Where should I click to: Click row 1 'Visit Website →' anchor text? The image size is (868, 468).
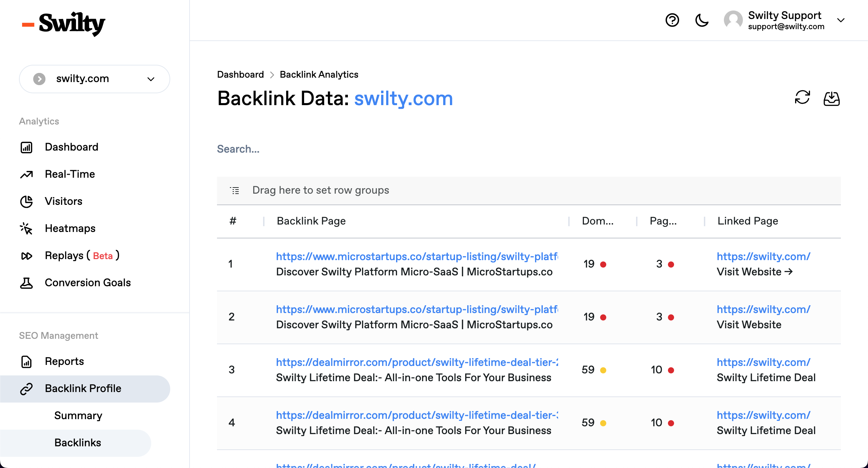coord(755,272)
